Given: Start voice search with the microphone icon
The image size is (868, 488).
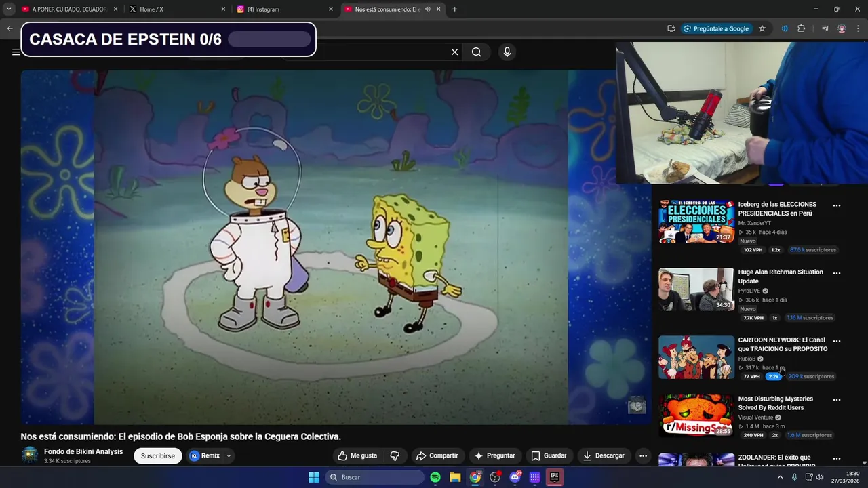Looking at the screenshot, I should [507, 52].
